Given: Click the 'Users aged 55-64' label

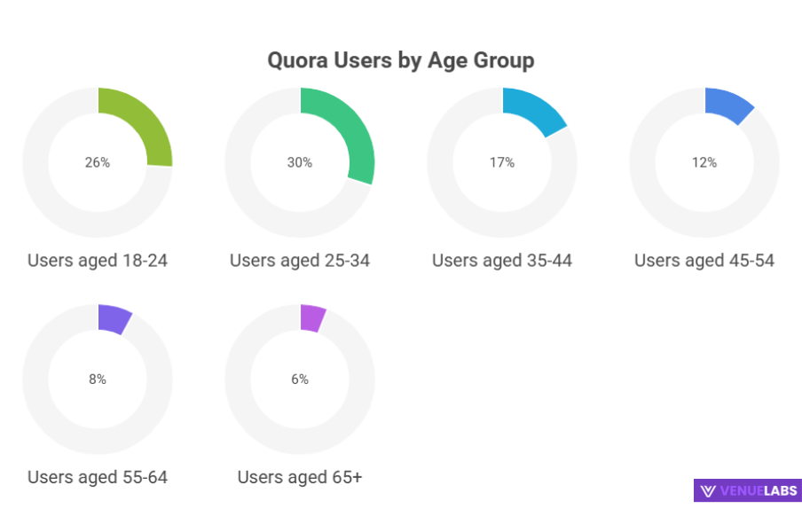Looking at the screenshot, I should [98, 477].
